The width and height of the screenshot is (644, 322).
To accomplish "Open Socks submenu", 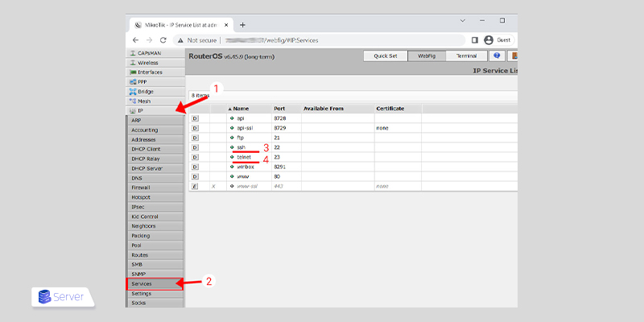I will (155, 303).
